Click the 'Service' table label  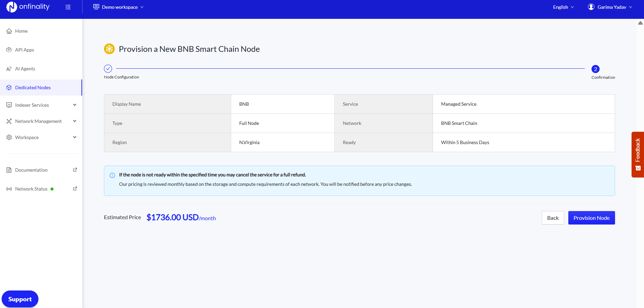tap(350, 104)
